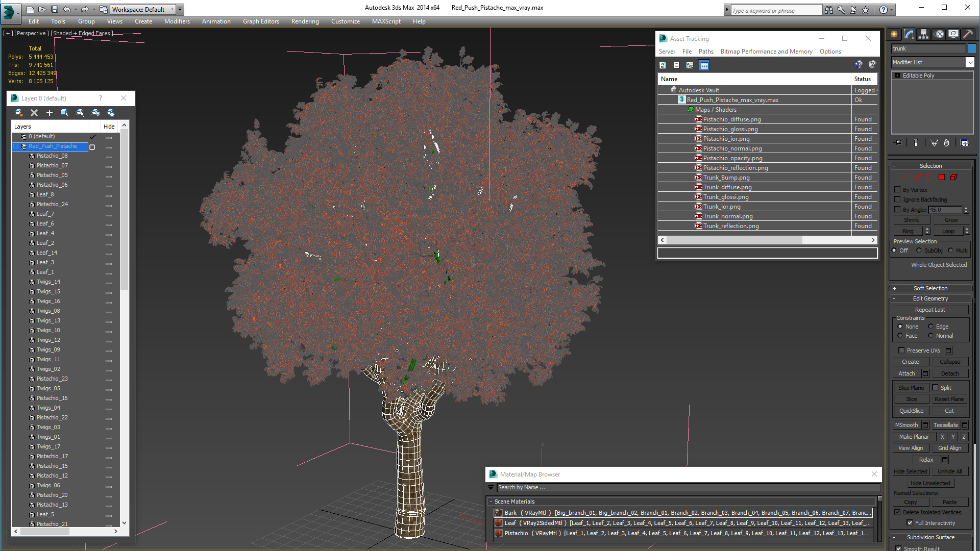Enable the By Angle checkbox
Screen dimensions: 980x551
[x=898, y=210]
